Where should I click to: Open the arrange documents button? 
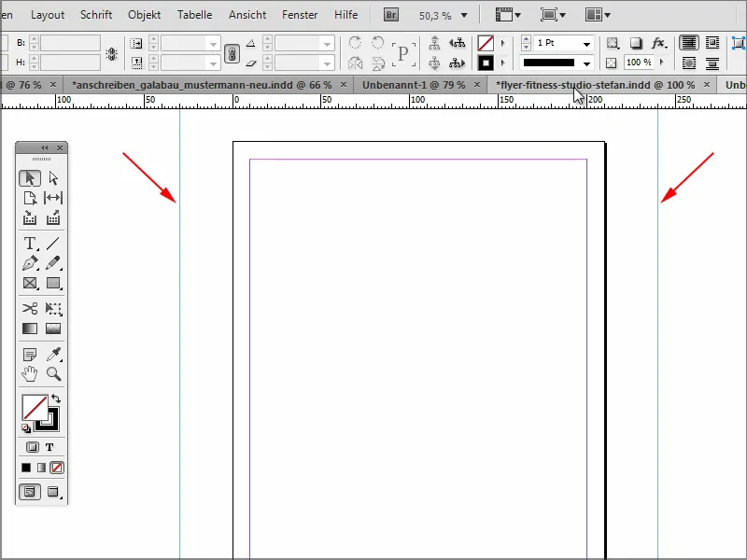coord(598,15)
